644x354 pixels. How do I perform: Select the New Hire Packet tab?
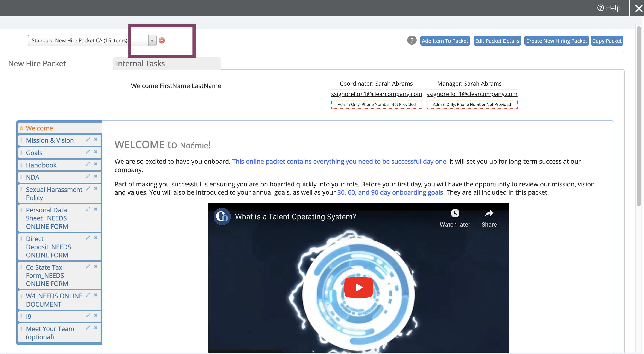(x=37, y=64)
